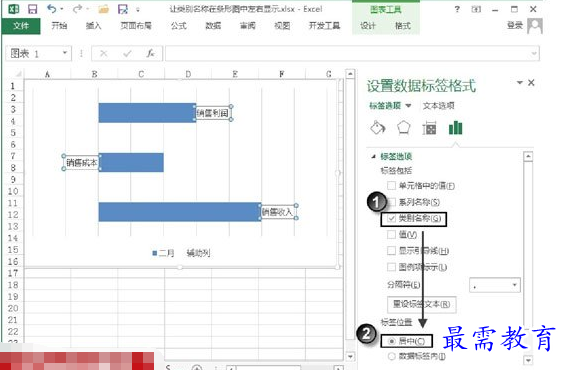Close the Format Data Labels pane
Viewport: 564px width, 370px height.
pyautogui.click(x=531, y=83)
